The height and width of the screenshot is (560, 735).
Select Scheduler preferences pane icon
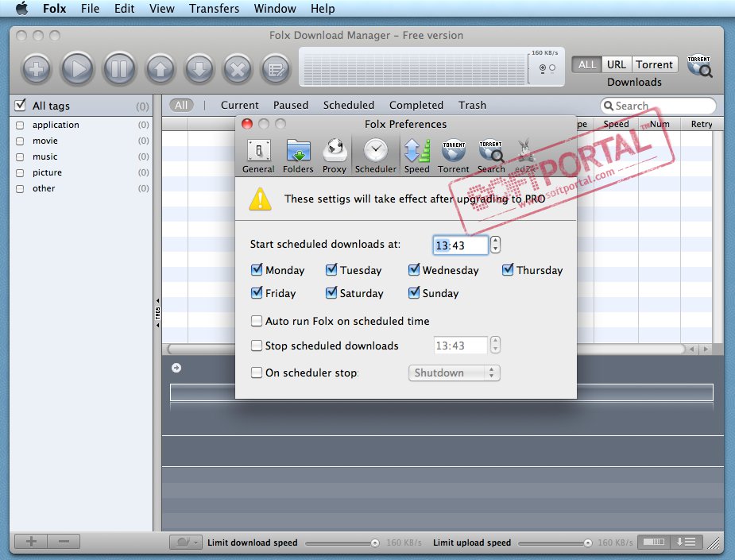coord(376,156)
